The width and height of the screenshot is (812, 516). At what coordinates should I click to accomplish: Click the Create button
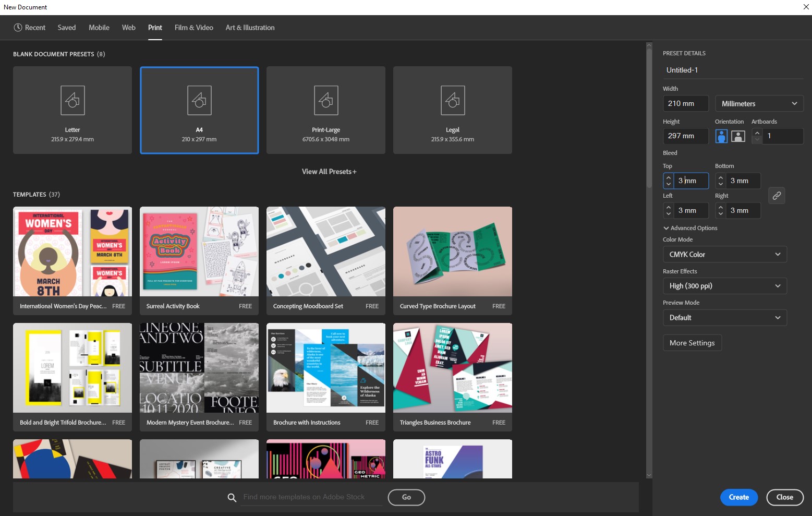tap(738, 497)
